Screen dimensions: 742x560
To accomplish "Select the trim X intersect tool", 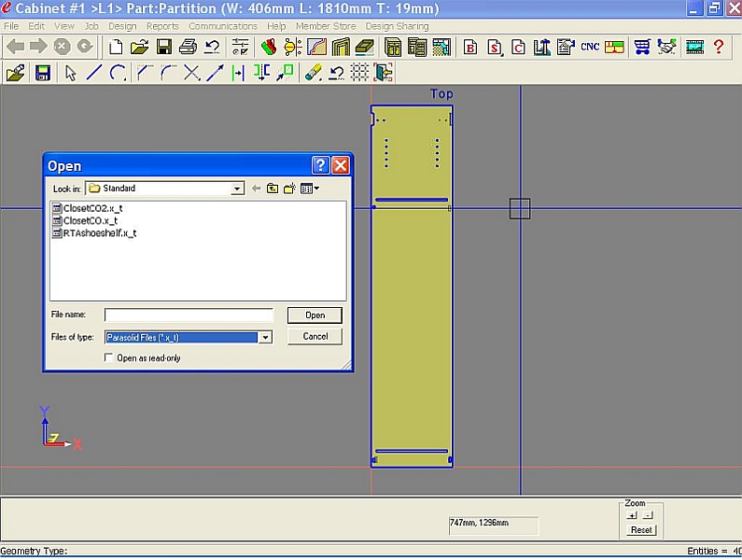I will pyautogui.click(x=191, y=73).
